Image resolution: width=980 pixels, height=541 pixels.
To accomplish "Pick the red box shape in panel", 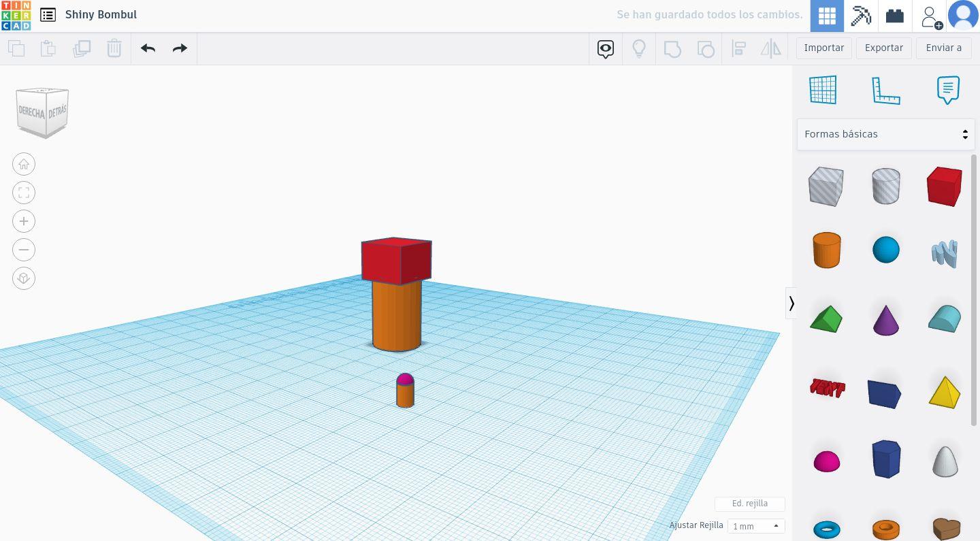I will (945, 186).
